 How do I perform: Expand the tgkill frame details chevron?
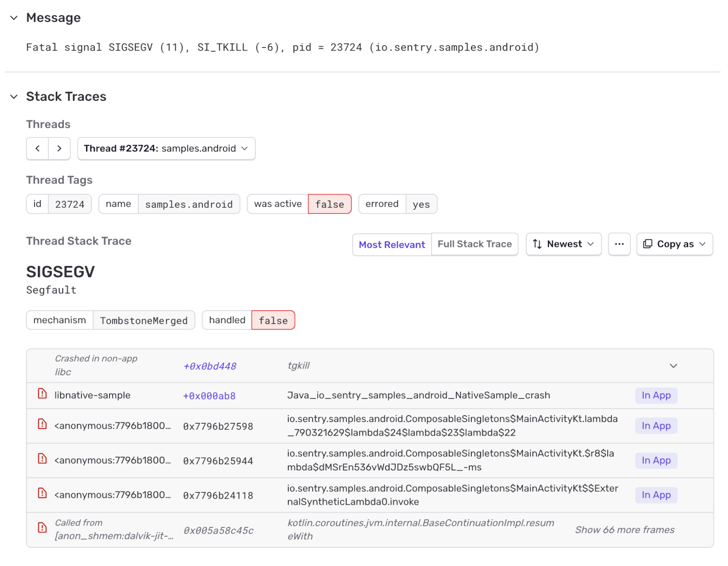pos(673,365)
